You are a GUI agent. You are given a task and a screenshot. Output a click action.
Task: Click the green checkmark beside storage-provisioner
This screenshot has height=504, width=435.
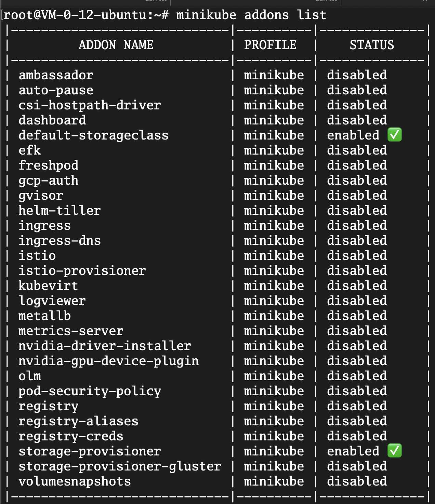(x=395, y=451)
